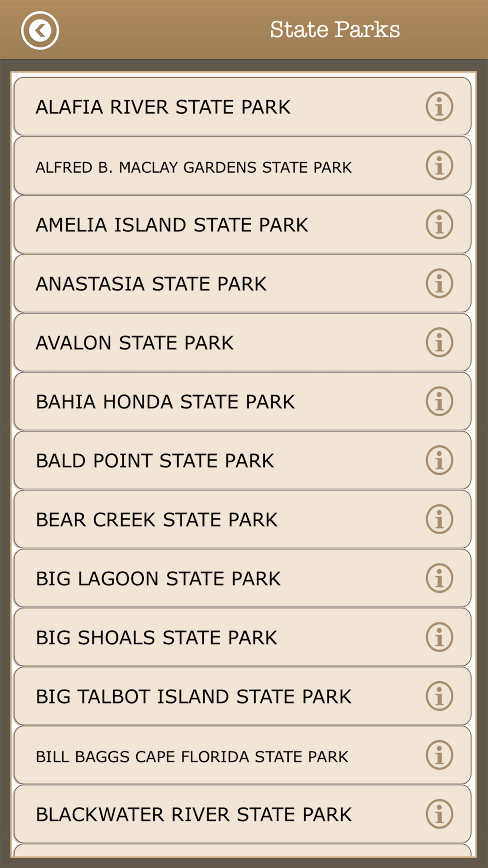View info icon for Bahia Honda State Park

439,401
